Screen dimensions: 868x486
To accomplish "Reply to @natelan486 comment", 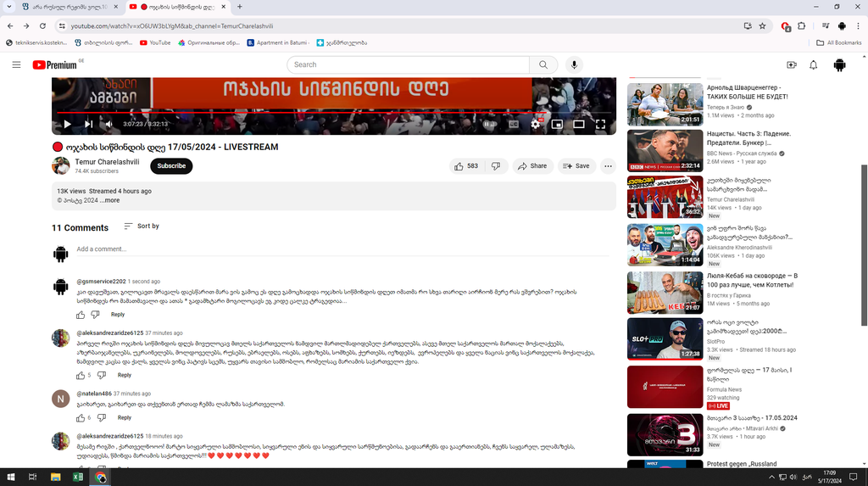I will (125, 418).
